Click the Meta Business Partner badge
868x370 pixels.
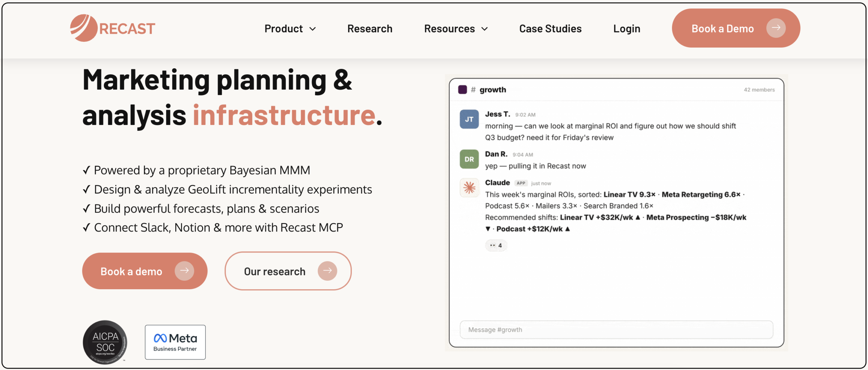pos(175,342)
